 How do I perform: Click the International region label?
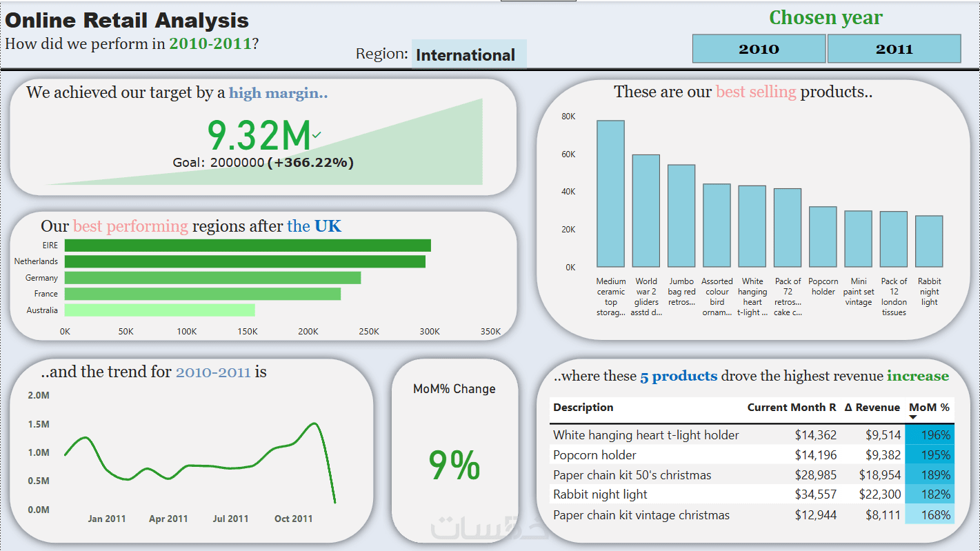pyautogui.click(x=469, y=54)
